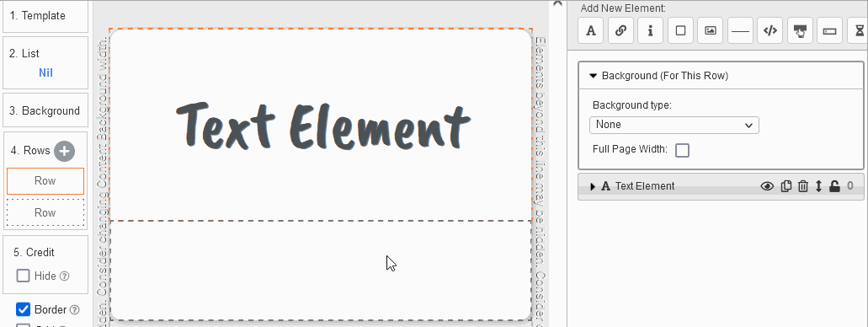Duplicate the Text Element
This screenshot has width=868, height=327.
coord(785,186)
